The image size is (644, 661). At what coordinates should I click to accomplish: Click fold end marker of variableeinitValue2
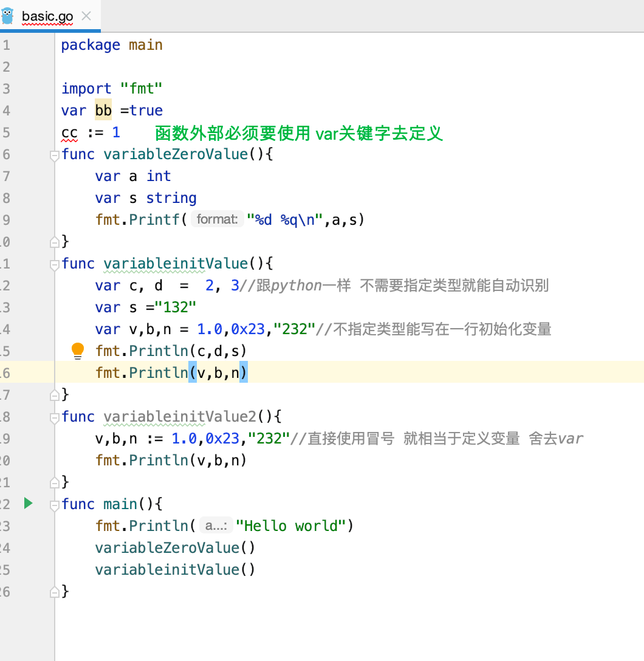(54, 482)
